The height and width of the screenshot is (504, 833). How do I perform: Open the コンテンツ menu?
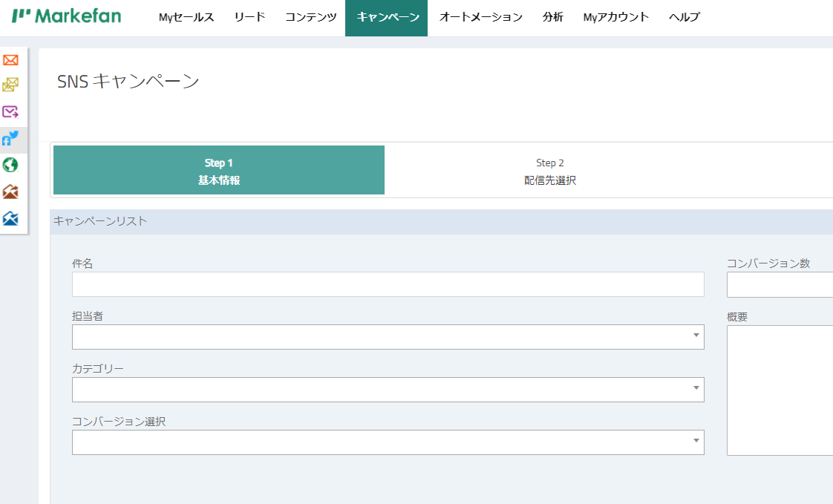(x=311, y=17)
